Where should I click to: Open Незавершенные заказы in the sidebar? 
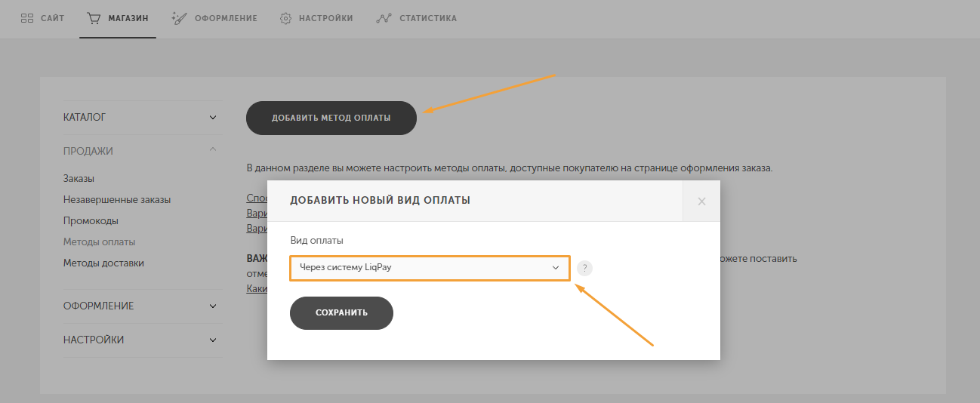pos(117,200)
